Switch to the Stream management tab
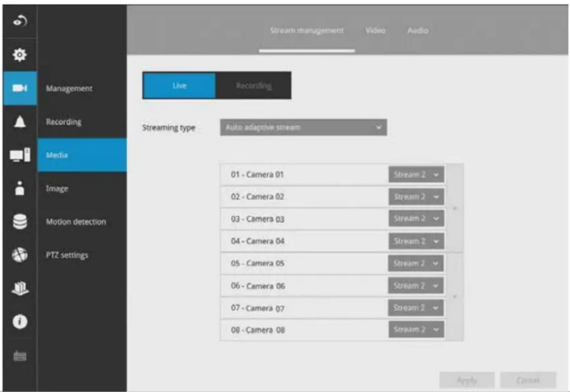570x392 pixels. (x=307, y=31)
